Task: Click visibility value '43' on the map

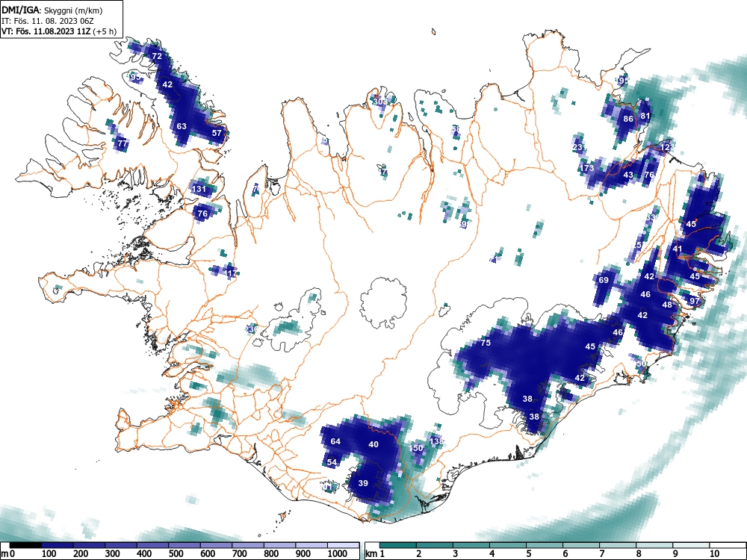Action: coord(628,175)
